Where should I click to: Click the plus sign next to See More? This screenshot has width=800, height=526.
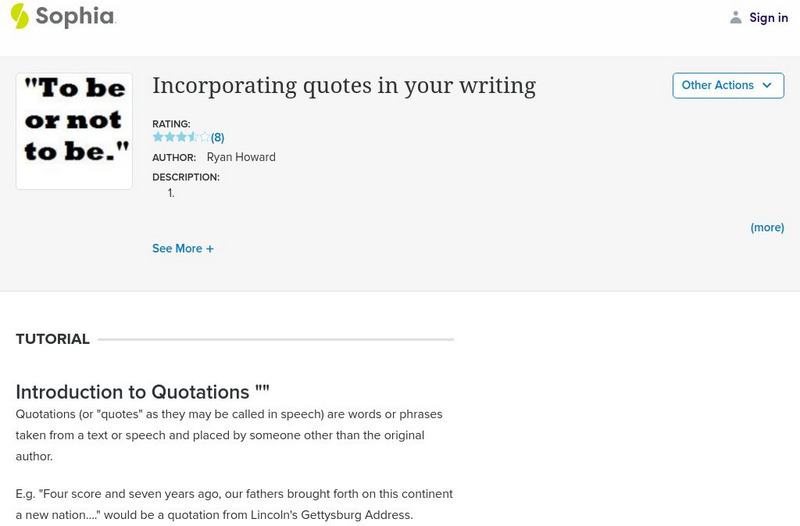tap(210, 249)
